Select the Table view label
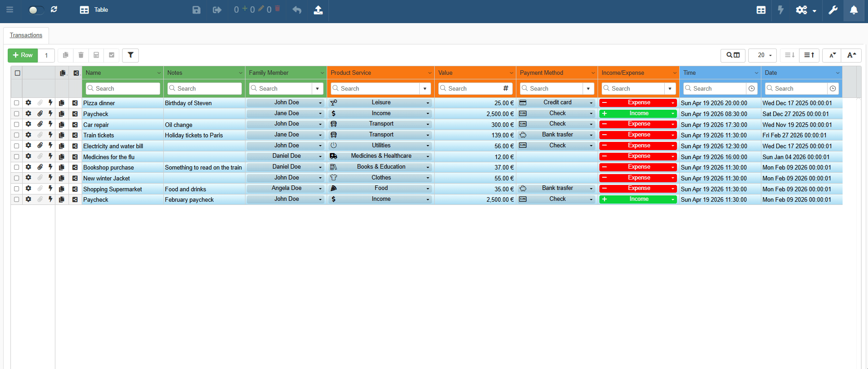 pyautogui.click(x=101, y=10)
